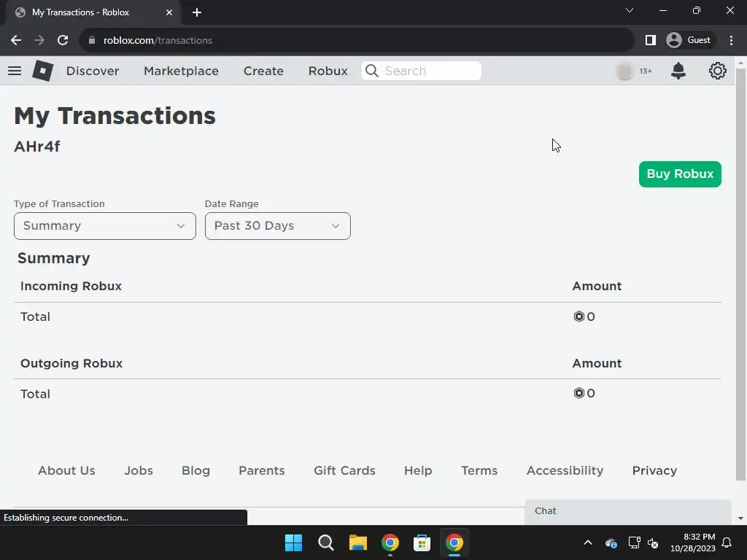
Task: Open the About Us footer link
Action: 66,470
